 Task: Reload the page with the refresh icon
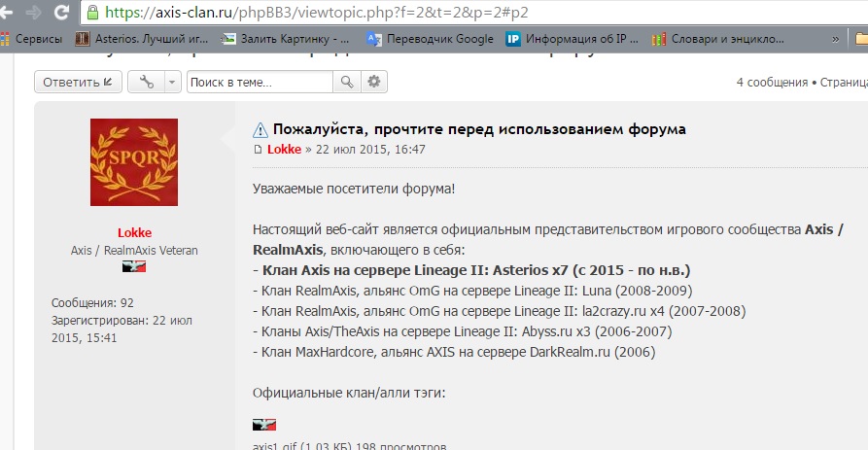pyautogui.click(x=61, y=13)
